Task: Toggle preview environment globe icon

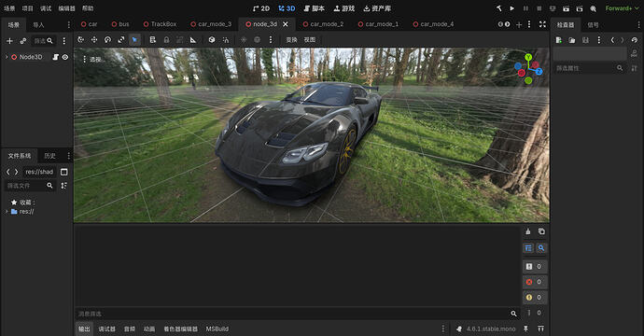Action: 257,40
